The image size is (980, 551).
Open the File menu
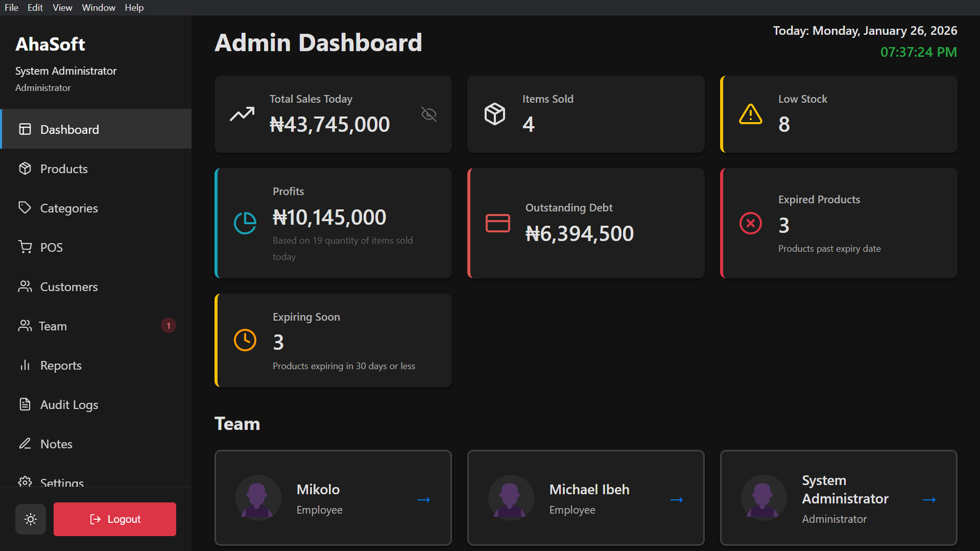[11, 7]
